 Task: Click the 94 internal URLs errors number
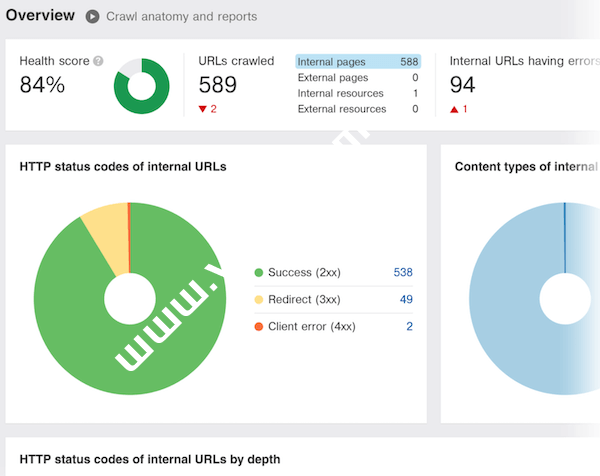(x=463, y=86)
